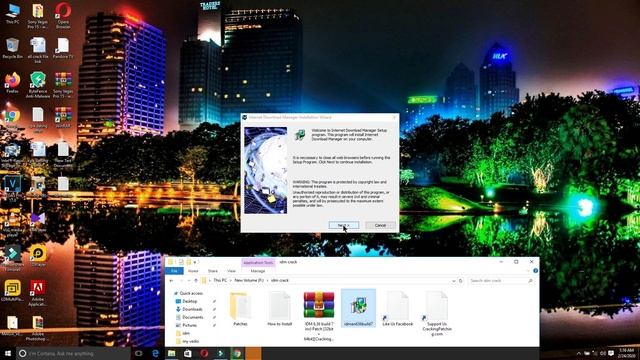Close the Internet Download Manager Installation Wizard

pyautogui.click(x=394, y=117)
